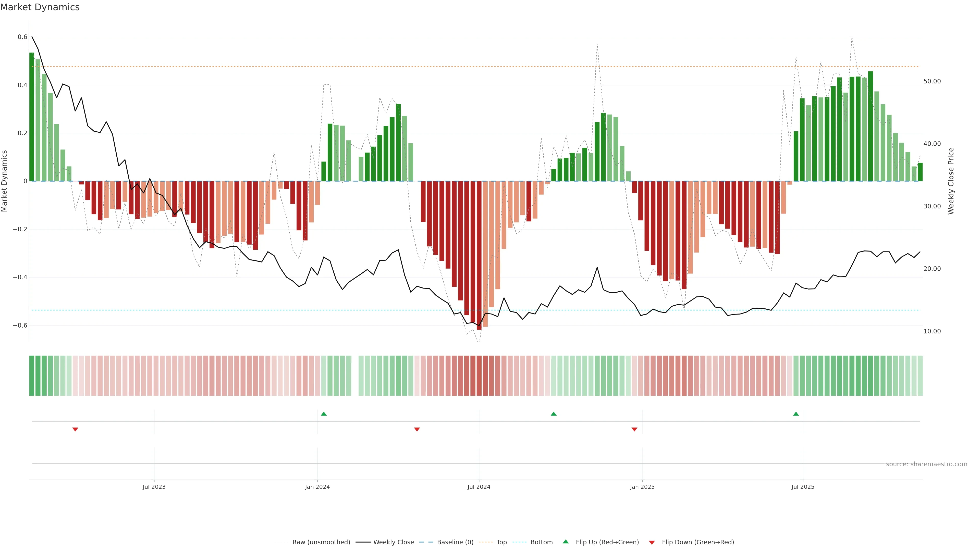The width and height of the screenshot is (980, 551).
Task: Click the Flip Up marker near Jul 2025
Action: point(796,414)
